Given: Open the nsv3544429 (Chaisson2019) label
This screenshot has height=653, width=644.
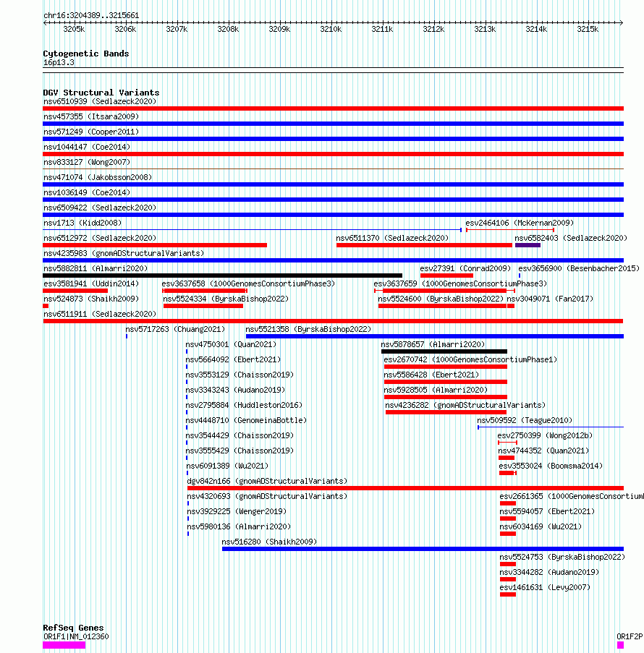Looking at the screenshot, I should (240, 436).
